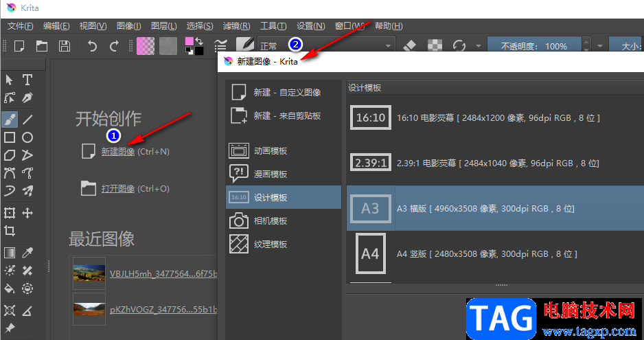The image size is (644, 340).
Task: Select the Rectangle tool
Action: 10,137
